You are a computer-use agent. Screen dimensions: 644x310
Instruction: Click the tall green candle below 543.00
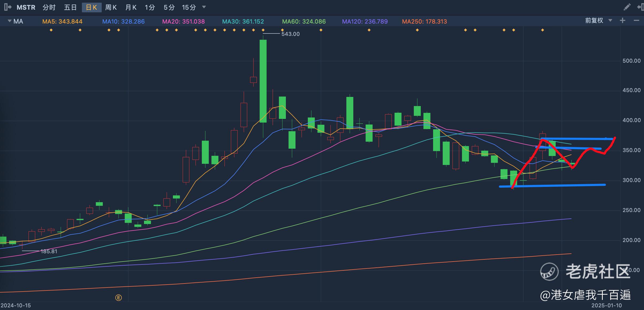click(x=263, y=81)
